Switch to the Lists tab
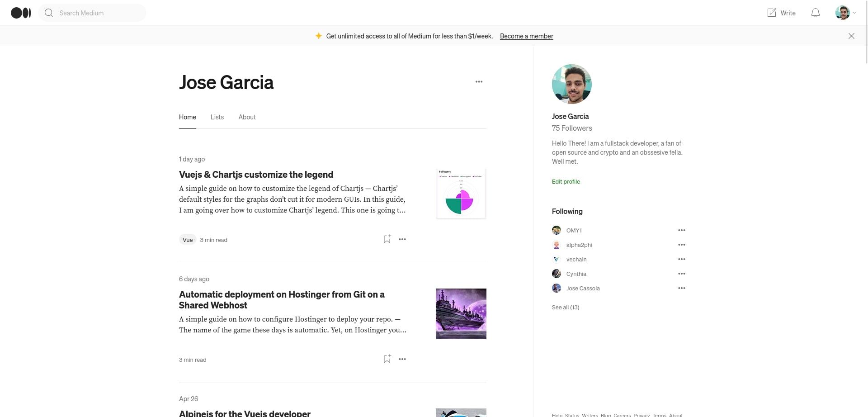868x417 pixels. pos(217,117)
